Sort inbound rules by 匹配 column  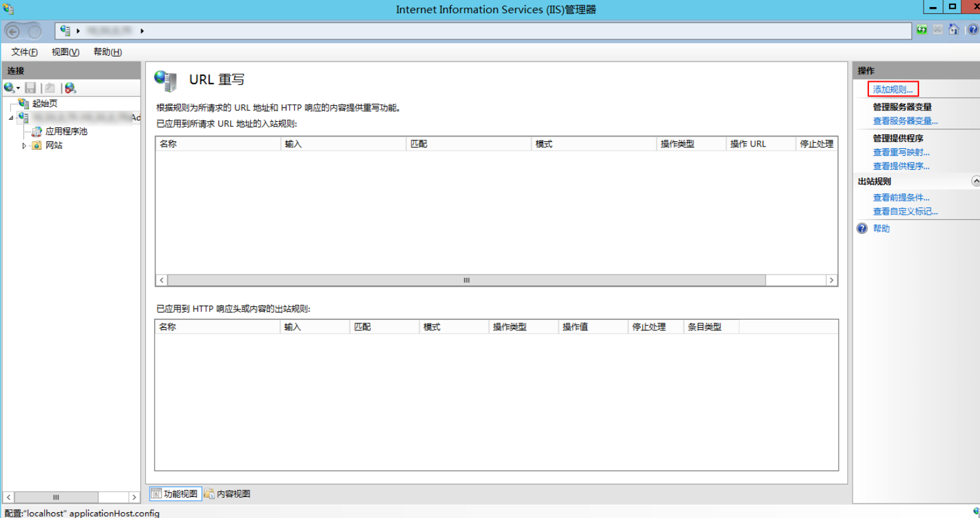tap(468, 144)
